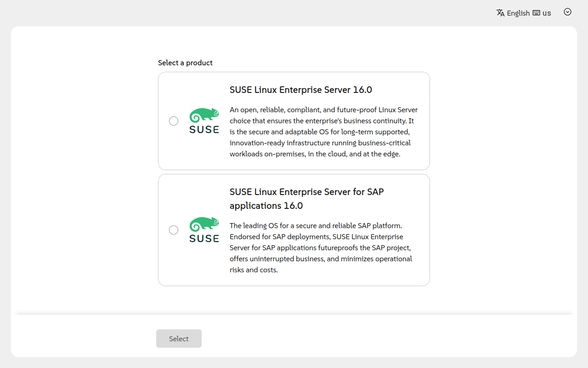Change the 'us' keyboard layout setting
Image resolution: width=588 pixels, height=368 pixels.
(547, 13)
